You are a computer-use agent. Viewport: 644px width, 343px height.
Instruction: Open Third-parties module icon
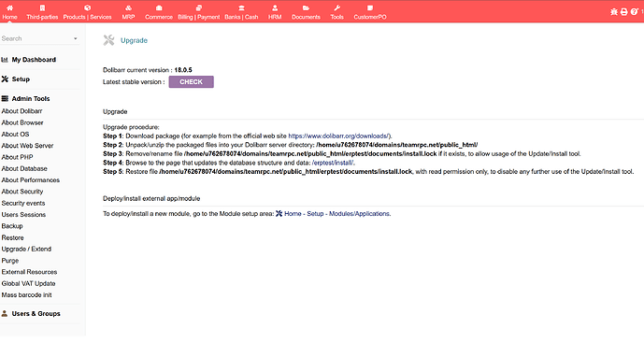[42, 7]
